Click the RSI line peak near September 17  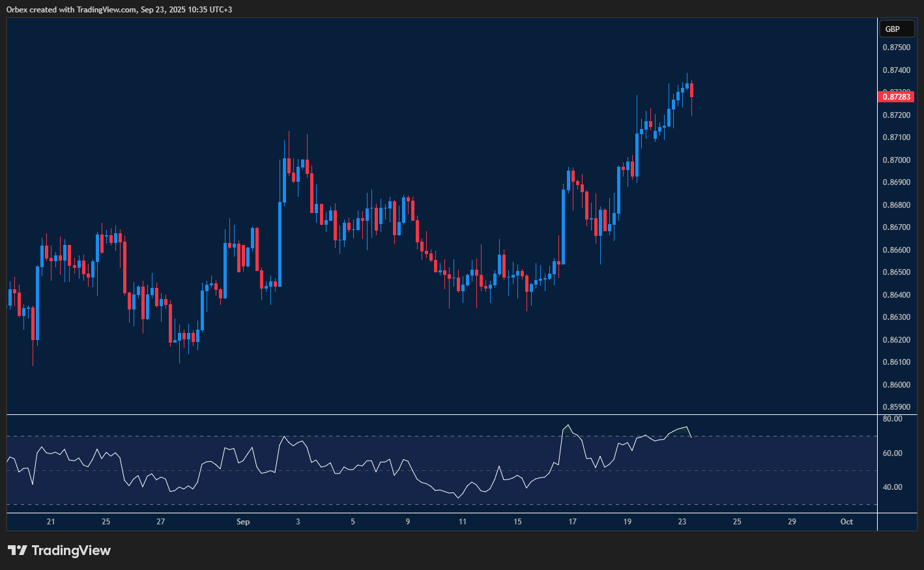(x=568, y=426)
